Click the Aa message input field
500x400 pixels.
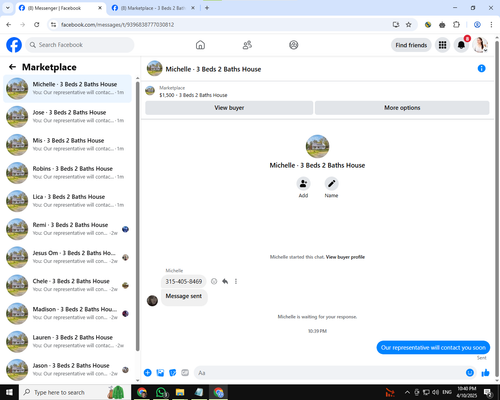pyautogui.click(x=330, y=373)
